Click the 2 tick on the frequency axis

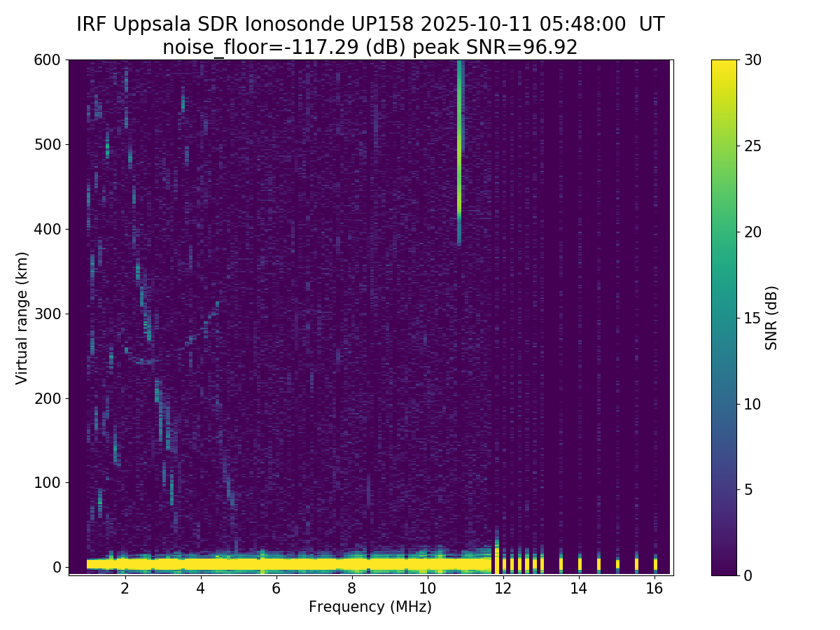125,588
